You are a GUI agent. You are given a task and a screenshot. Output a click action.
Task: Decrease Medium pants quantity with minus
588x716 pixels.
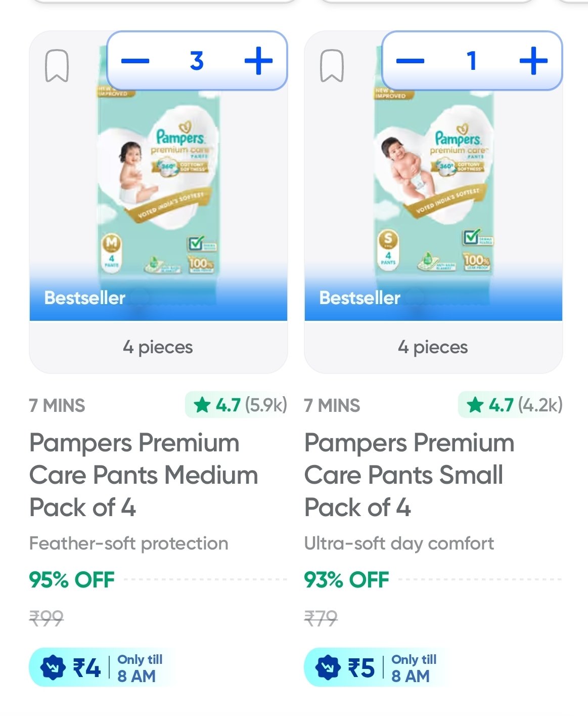(135, 61)
